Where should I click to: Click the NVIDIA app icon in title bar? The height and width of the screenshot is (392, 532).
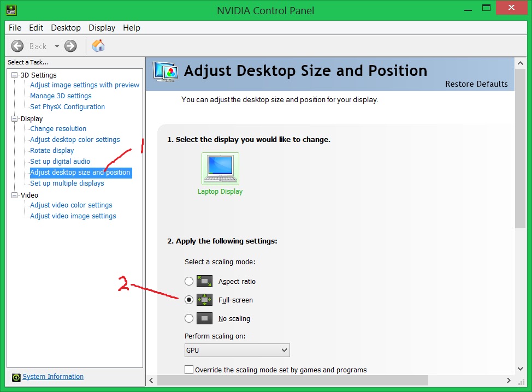pos(11,10)
